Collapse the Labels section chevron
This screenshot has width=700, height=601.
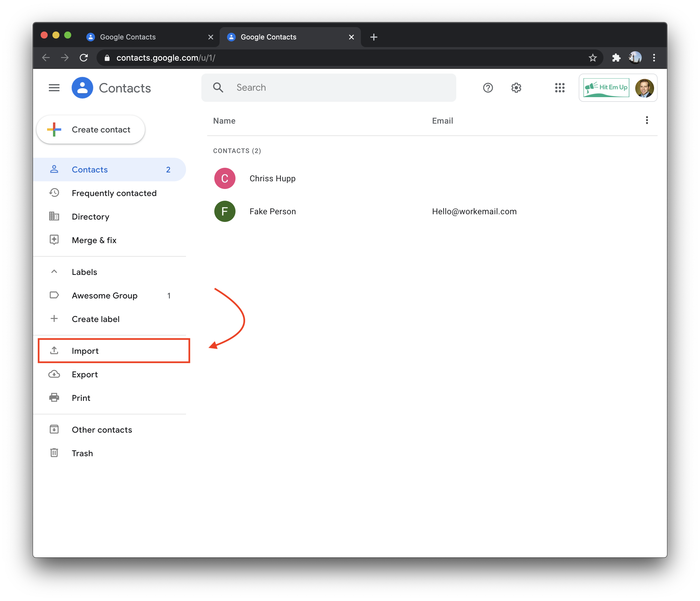tap(54, 272)
